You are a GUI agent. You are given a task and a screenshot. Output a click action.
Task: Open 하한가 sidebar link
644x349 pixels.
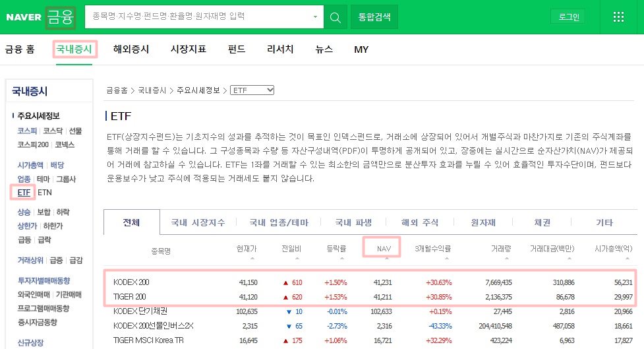click(53, 226)
